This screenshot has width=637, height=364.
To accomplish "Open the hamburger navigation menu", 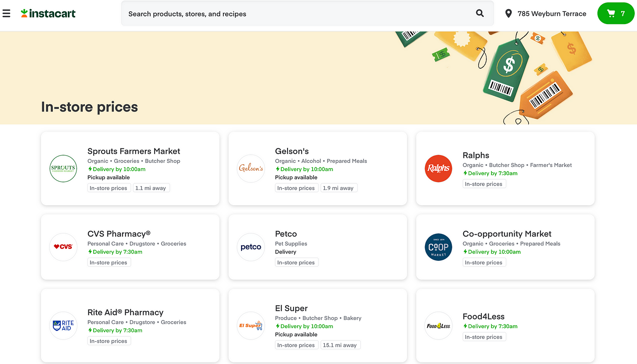I will coord(6,14).
